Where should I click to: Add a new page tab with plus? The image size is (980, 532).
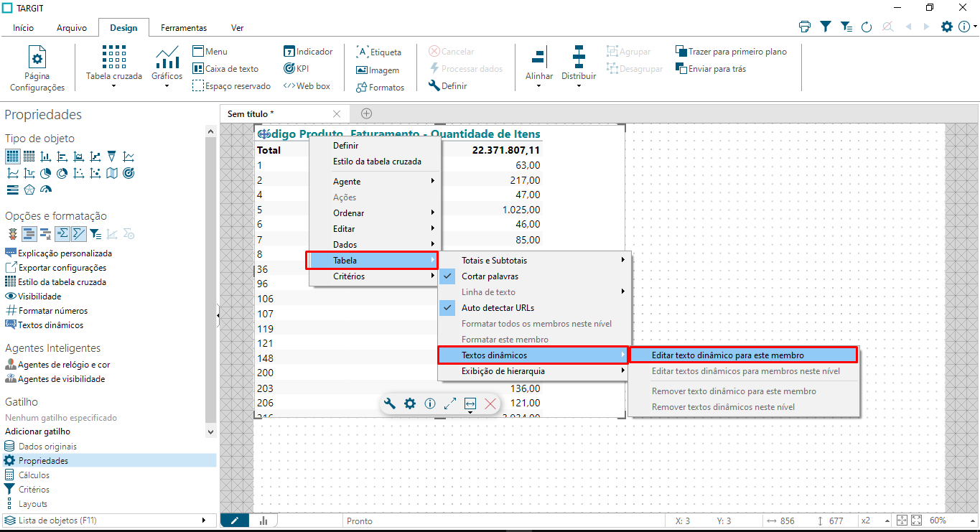(366, 113)
